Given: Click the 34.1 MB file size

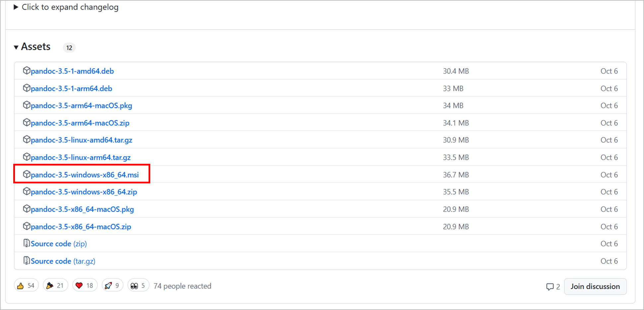Looking at the screenshot, I should pyautogui.click(x=456, y=123).
